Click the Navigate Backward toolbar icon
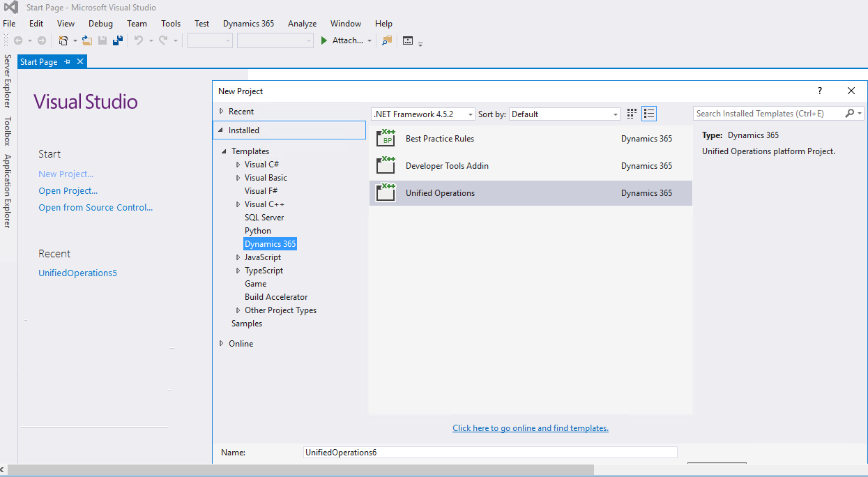 click(18, 41)
